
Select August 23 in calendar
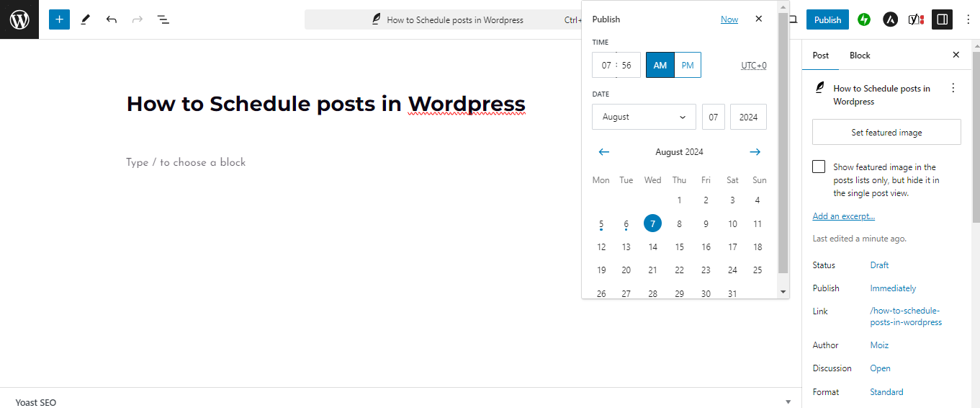point(706,270)
